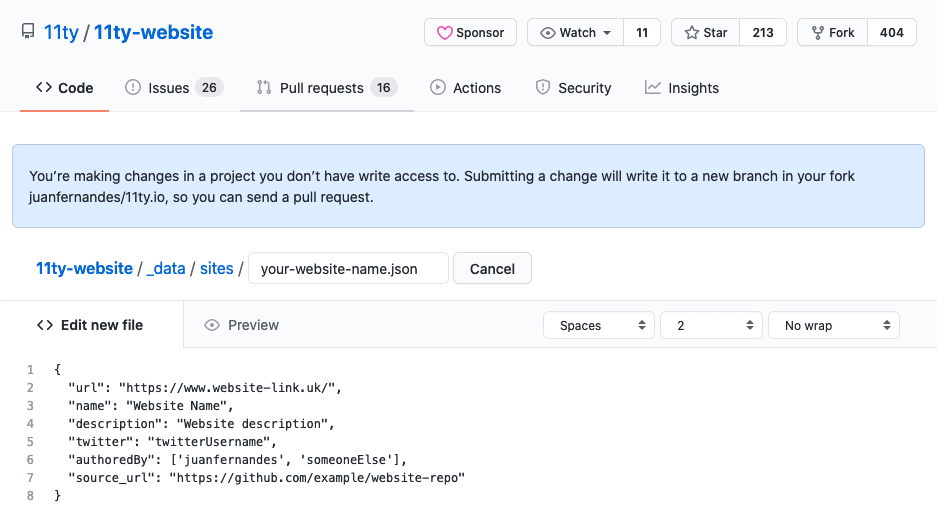Image resolution: width=937 pixels, height=521 pixels.
Task: Place cursor on the "twitter" line
Action: click(172, 441)
